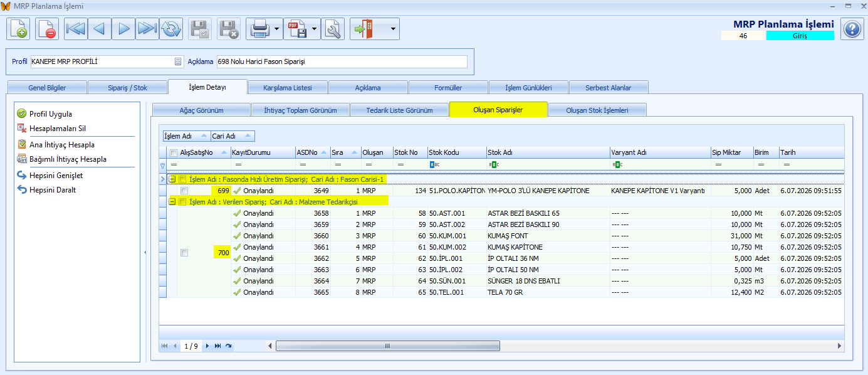Delete the record with the red minus icon
This screenshot has height=375, width=868.
tap(47, 29)
